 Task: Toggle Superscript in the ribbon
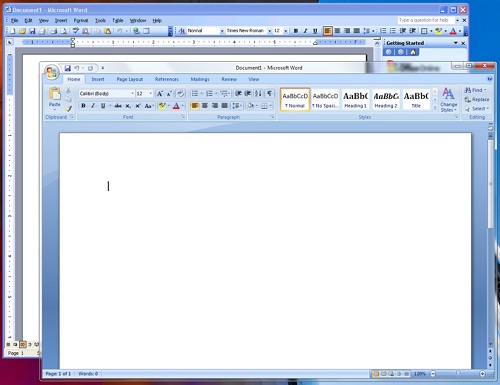point(138,106)
